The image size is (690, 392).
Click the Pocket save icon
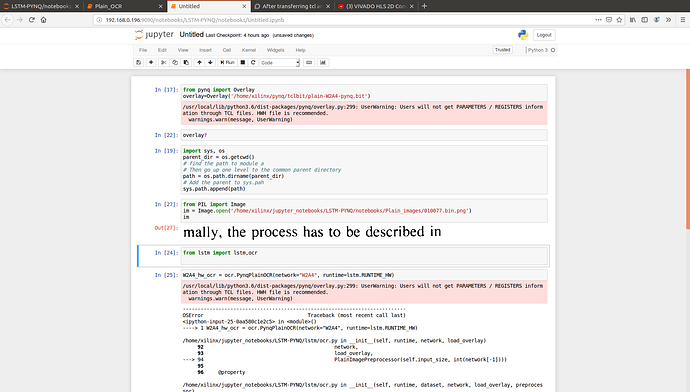click(x=609, y=20)
